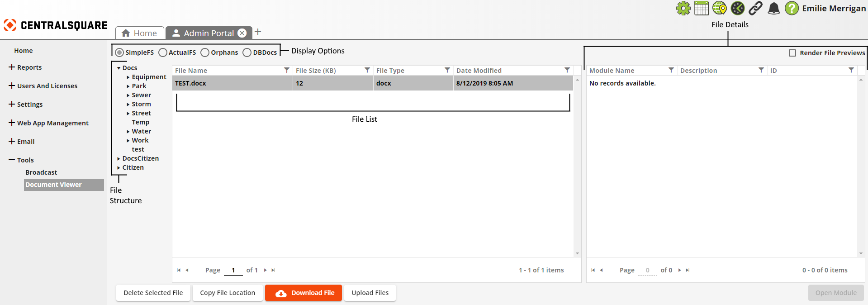
Task: Filter the File Name column
Action: coord(287,70)
